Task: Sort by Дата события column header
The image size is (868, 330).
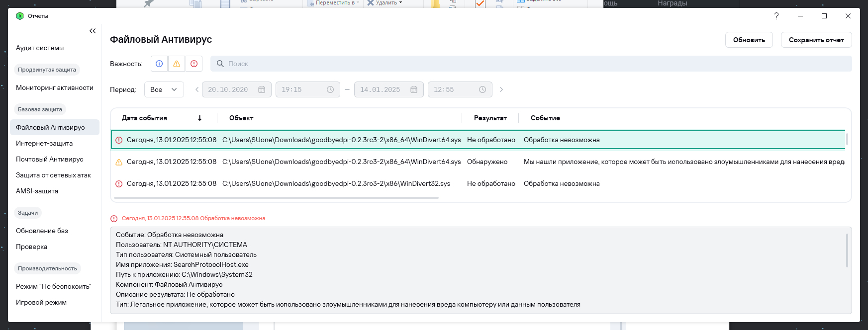Action: tap(145, 118)
